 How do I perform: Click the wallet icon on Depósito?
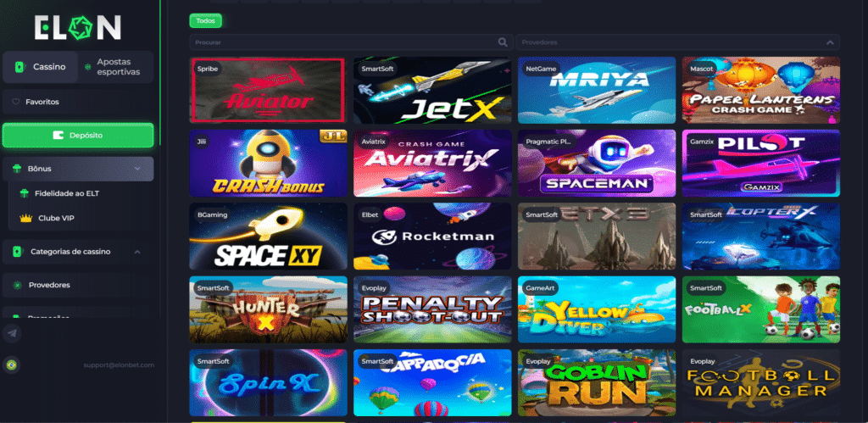pos(58,135)
